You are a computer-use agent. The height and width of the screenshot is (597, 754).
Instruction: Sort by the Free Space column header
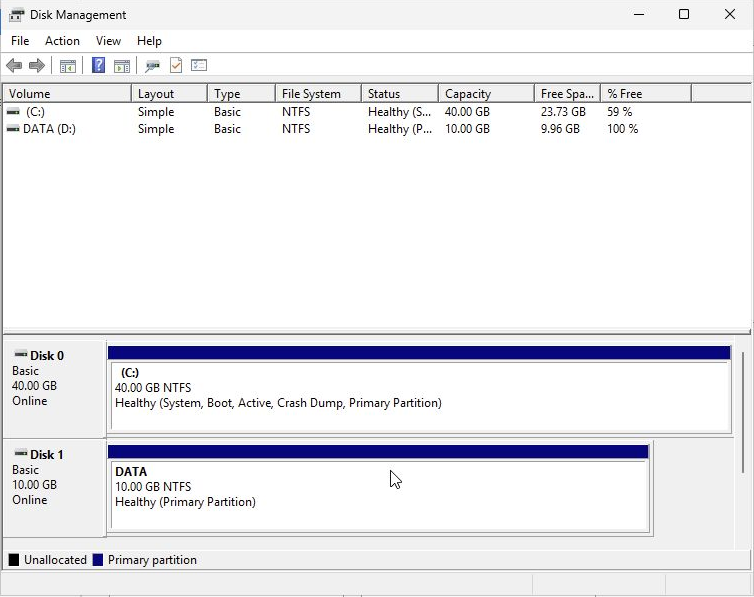(567, 93)
